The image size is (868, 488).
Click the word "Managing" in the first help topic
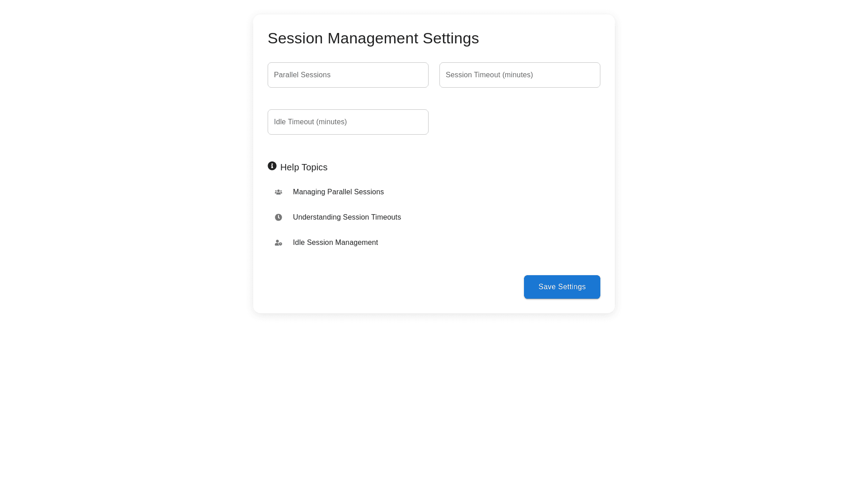(x=309, y=192)
